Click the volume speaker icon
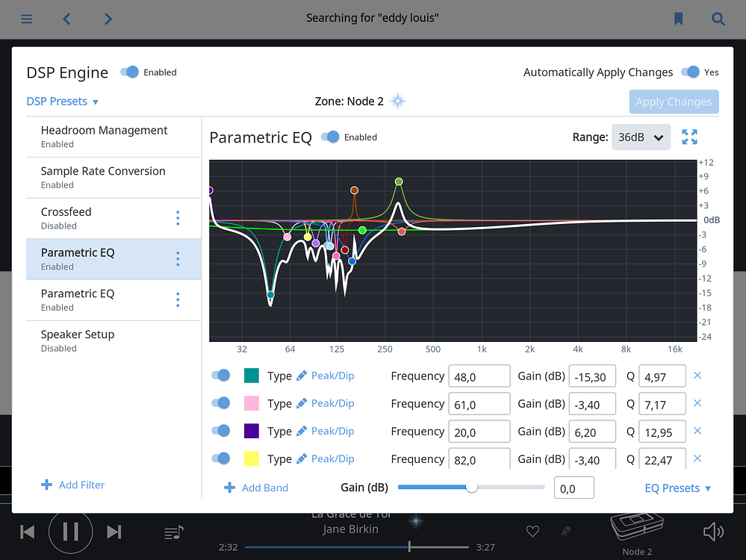746x560 pixels. click(x=713, y=531)
